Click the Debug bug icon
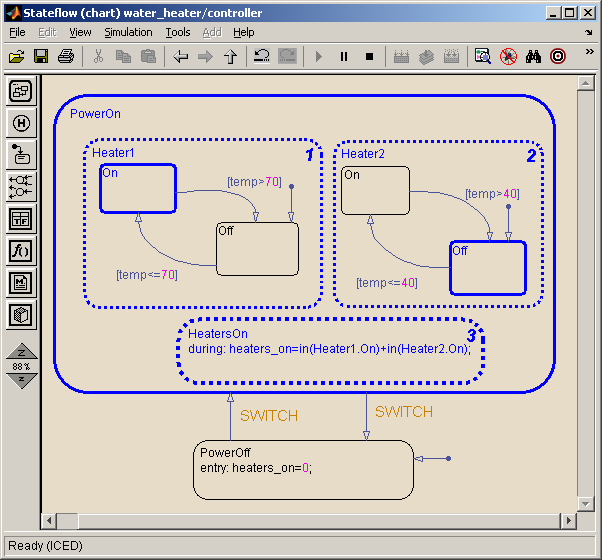Image resolution: width=602 pixels, height=560 pixels. tap(508, 57)
